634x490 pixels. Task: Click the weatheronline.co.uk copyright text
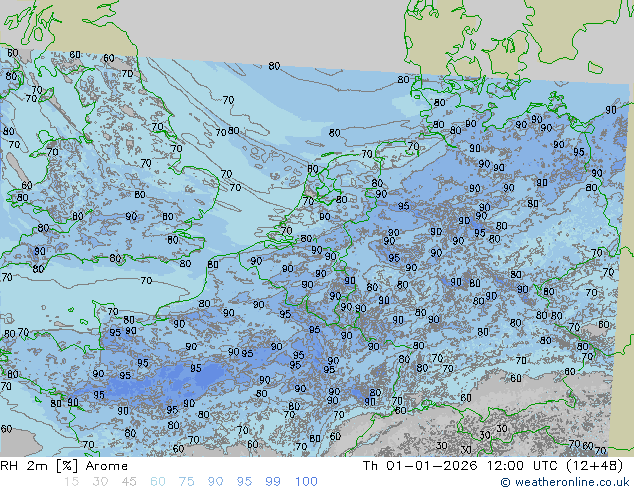point(565,482)
